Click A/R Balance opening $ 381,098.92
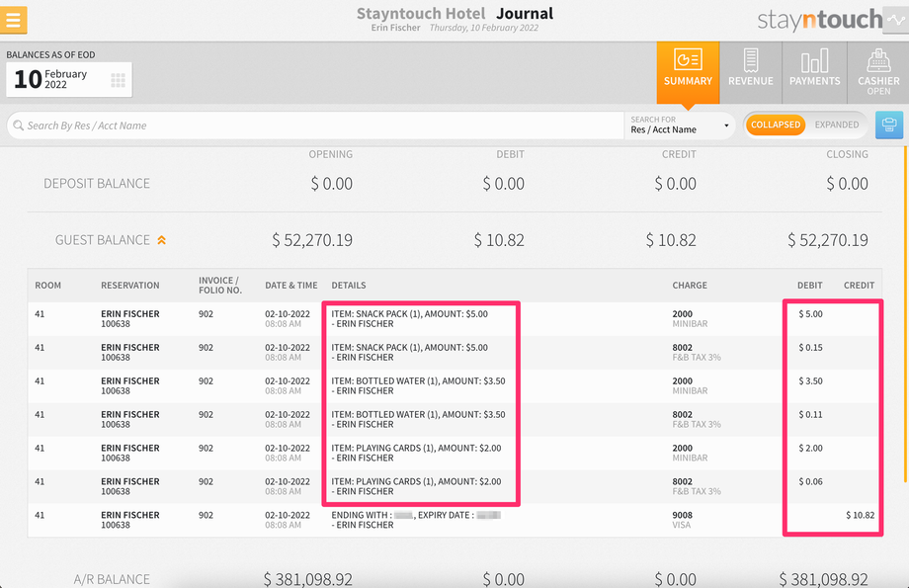 308,579
